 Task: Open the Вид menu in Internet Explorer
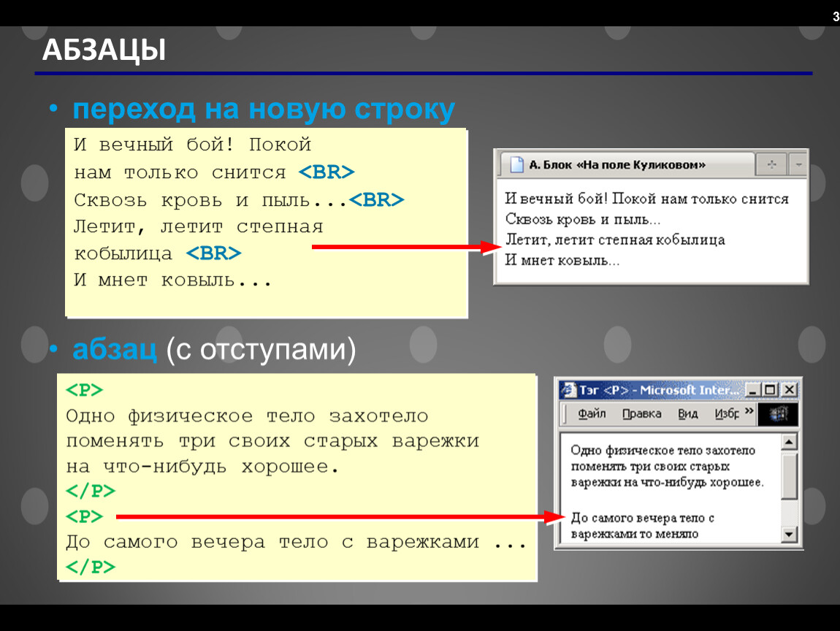tap(687, 413)
